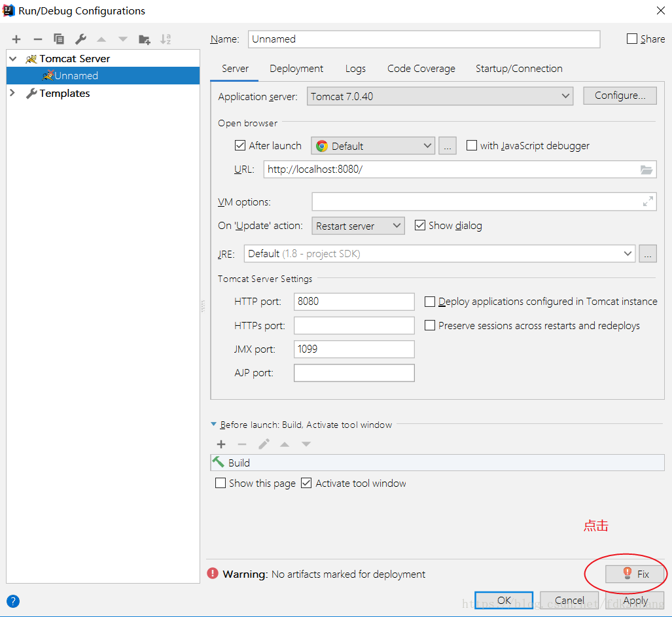672x617 pixels.
Task: Click the HTTP port field
Action: tap(354, 302)
